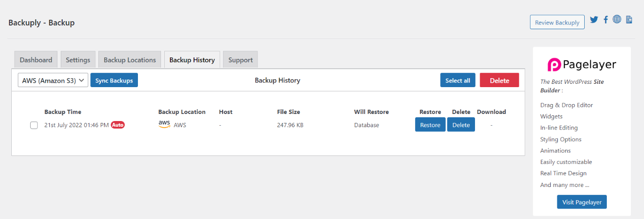Image resolution: width=644 pixels, height=219 pixels.
Task: Click the Facebook icon in header
Action: click(x=606, y=20)
